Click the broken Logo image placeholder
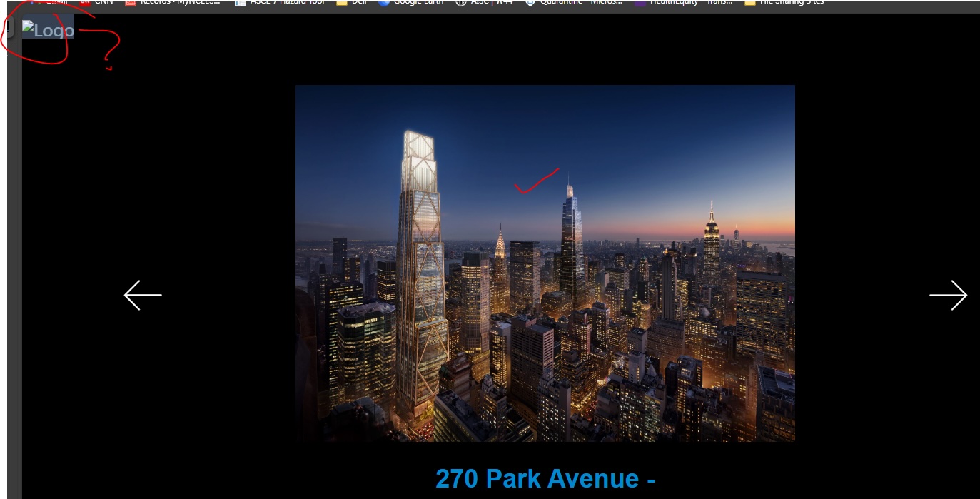The height and width of the screenshot is (499, 980). tap(48, 30)
